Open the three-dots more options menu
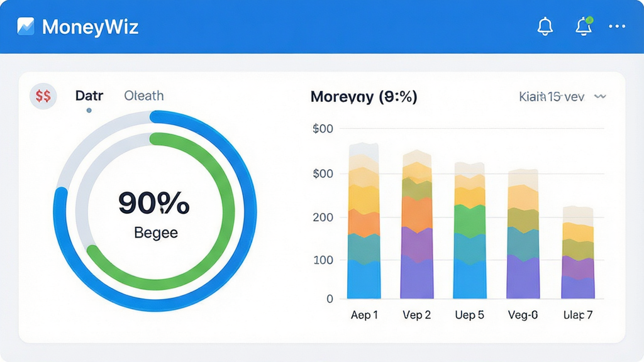 [x=617, y=26]
